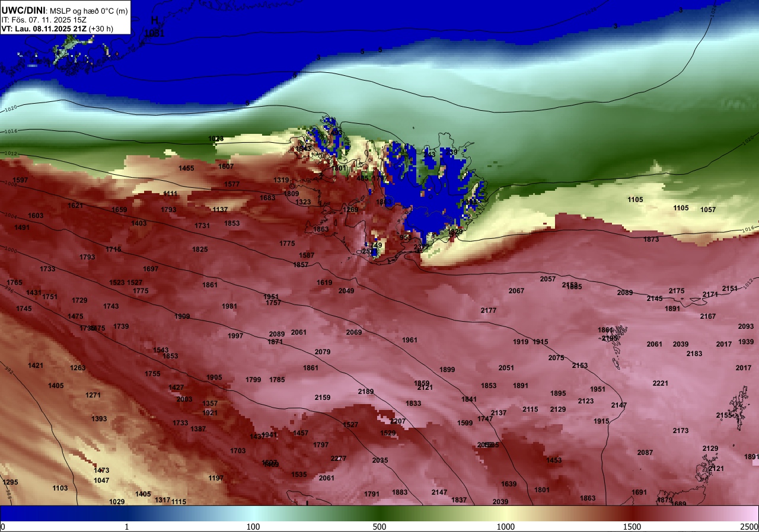This screenshot has height=532, width=759.
Task: Click the map value 1997
Action: tap(235, 336)
